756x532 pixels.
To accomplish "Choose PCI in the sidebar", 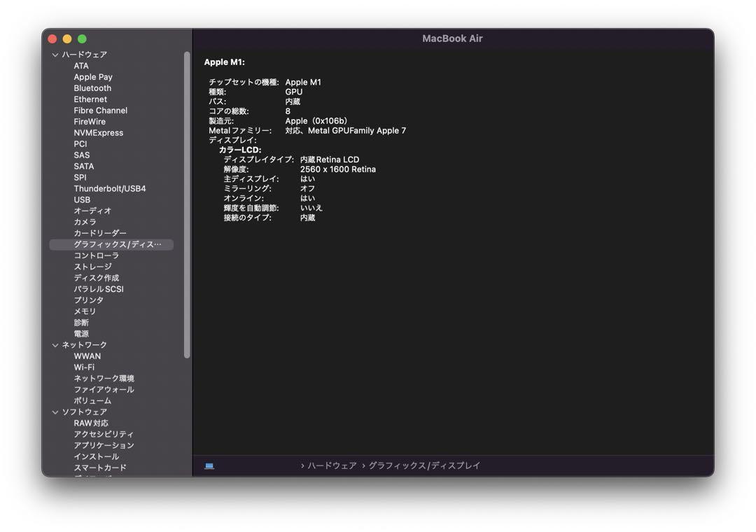I will point(80,143).
